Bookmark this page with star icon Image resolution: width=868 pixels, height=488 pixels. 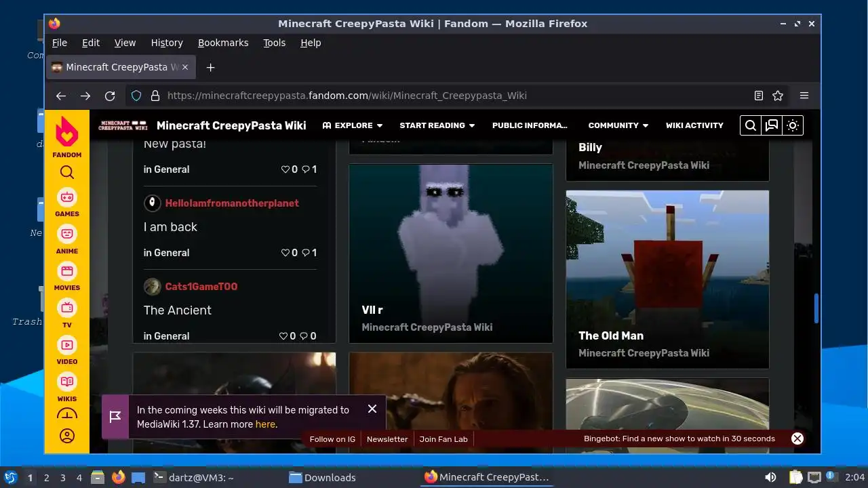778,96
